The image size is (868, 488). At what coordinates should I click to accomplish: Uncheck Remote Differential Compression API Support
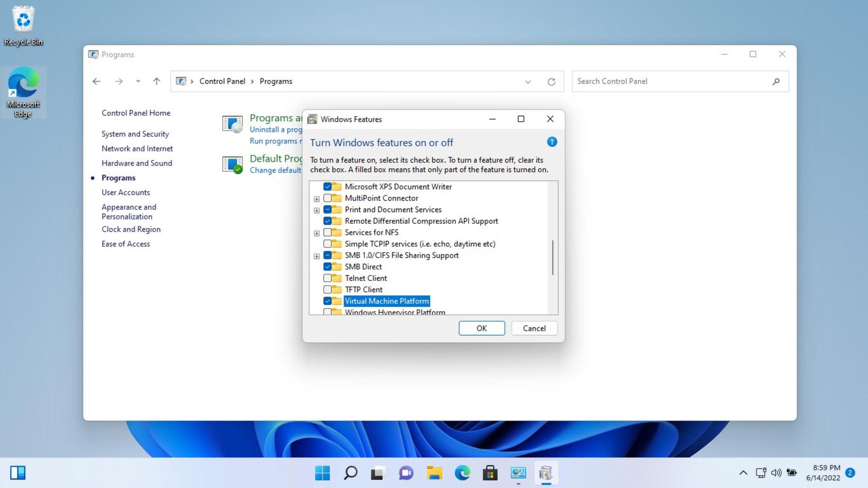[327, 221]
